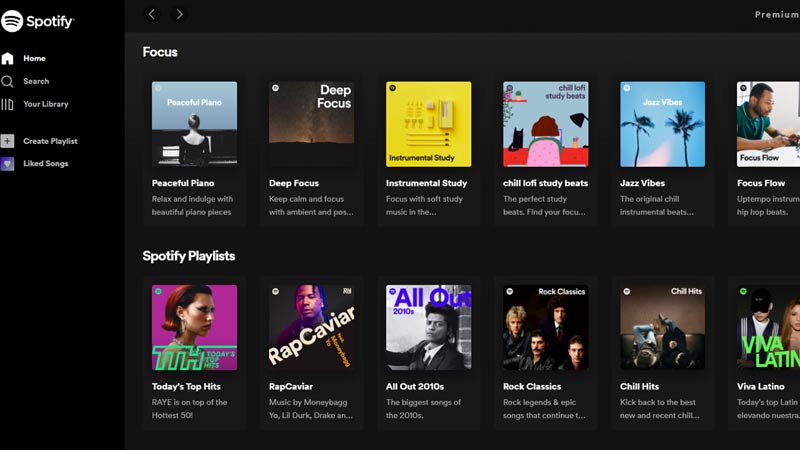Screen dimensions: 800x450
Task: Open the Viva Latino cover art
Action: click(768, 328)
